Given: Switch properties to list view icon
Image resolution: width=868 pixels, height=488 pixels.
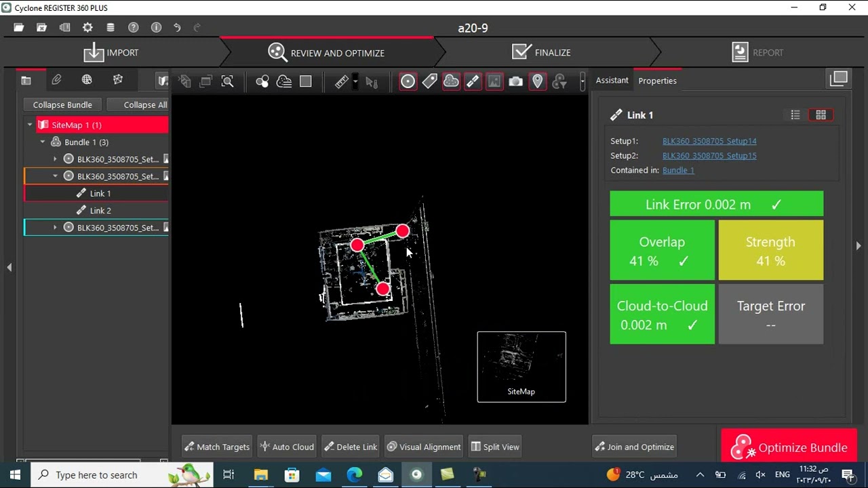Looking at the screenshot, I should (x=795, y=115).
